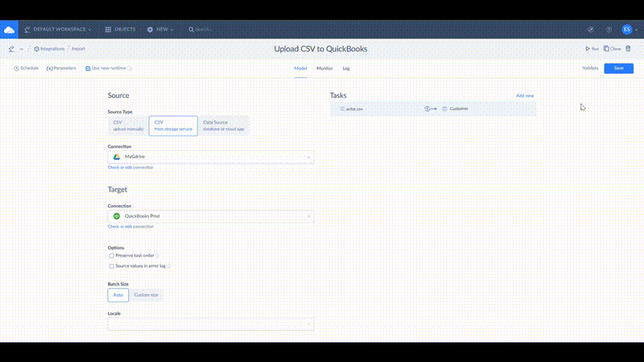Switch to the Monitor tab
The height and width of the screenshot is (362, 644).
tap(324, 69)
